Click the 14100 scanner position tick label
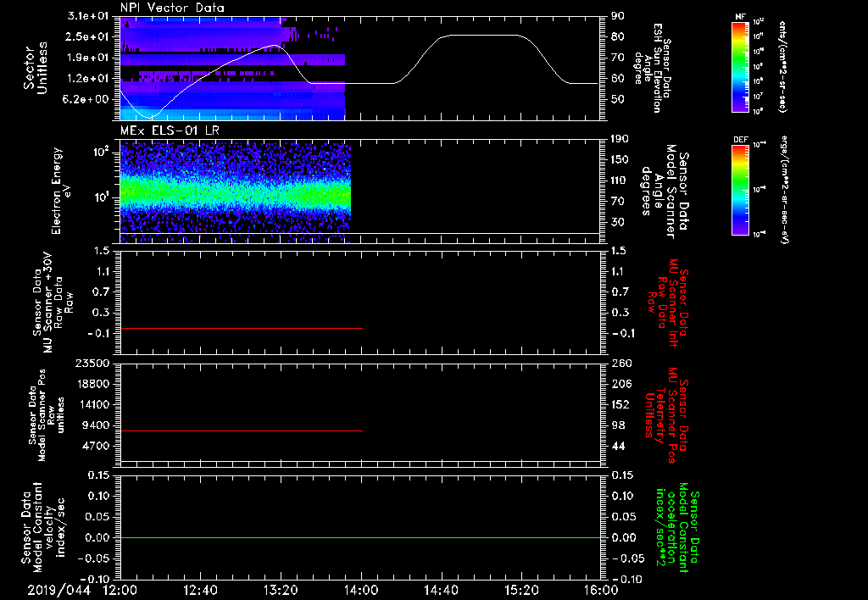This screenshot has height=600, width=868. (96, 404)
